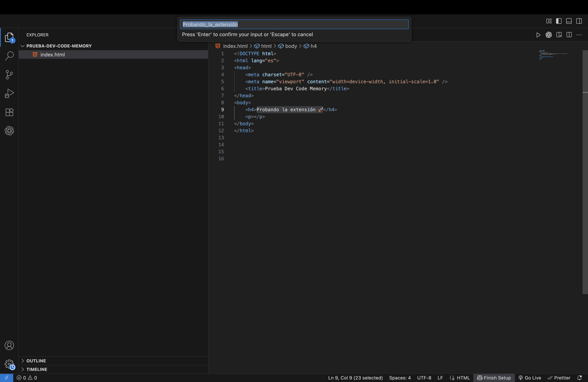588x382 pixels.
Task: Open the Run and Debug view icon
Action: (x=9, y=93)
